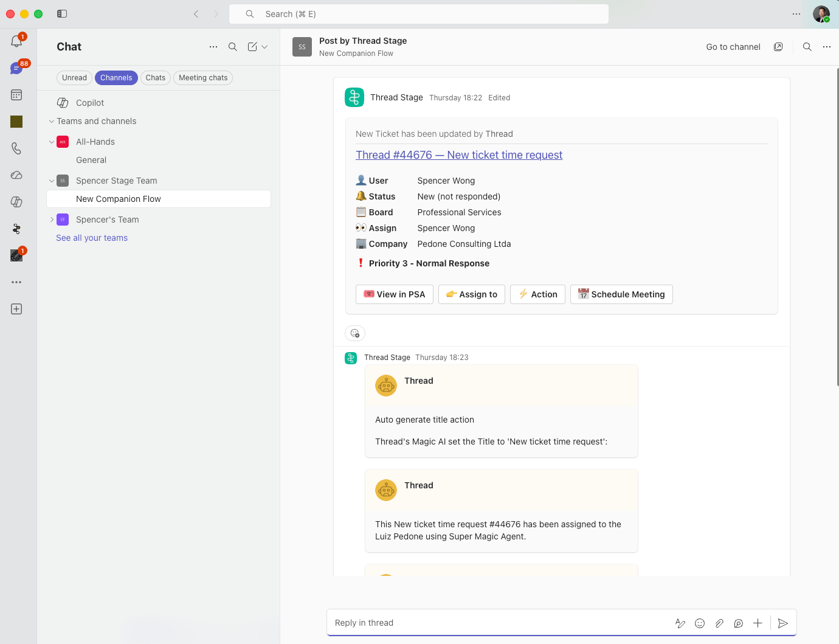839x644 pixels.
Task: Click the Schedule Meeting button
Action: (621, 294)
